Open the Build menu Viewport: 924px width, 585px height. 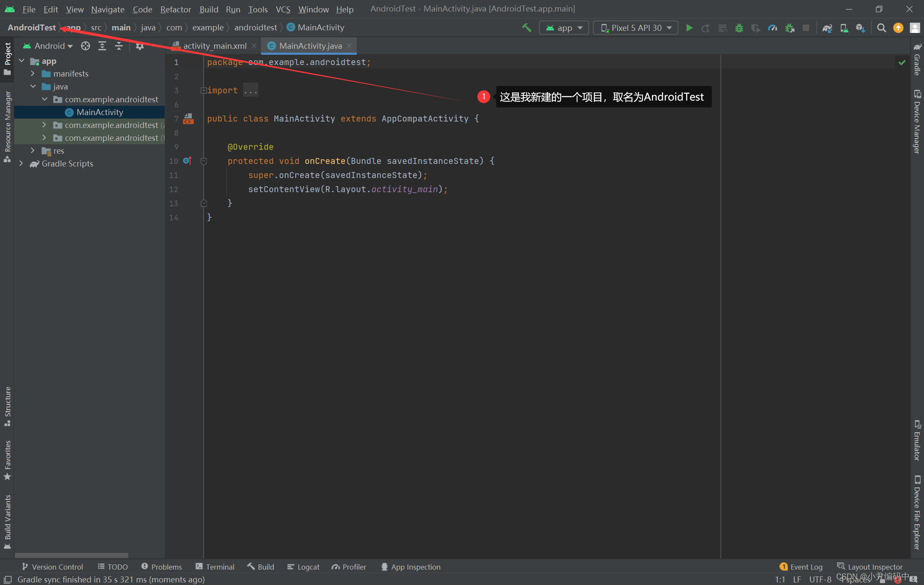(209, 9)
